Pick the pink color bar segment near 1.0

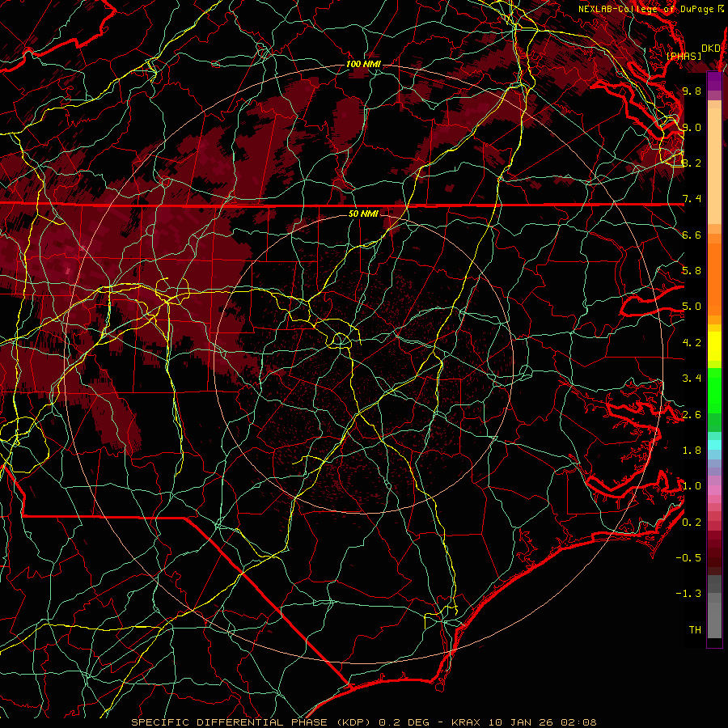[x=714, y=490]
